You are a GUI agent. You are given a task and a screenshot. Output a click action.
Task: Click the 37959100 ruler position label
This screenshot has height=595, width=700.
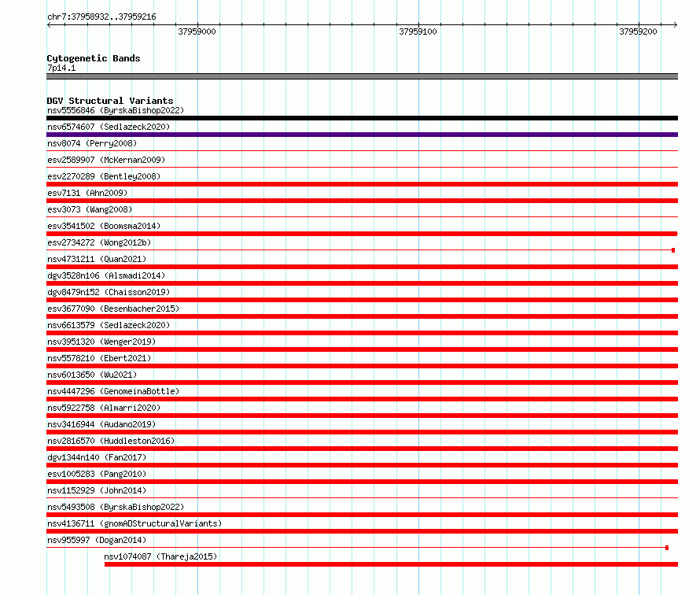coord(418,31)
